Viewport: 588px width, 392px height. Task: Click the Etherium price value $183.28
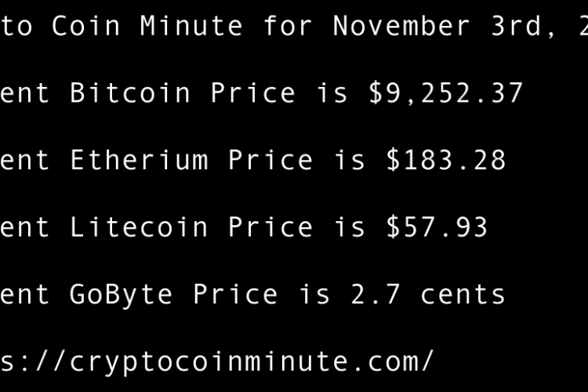(445, 161)
